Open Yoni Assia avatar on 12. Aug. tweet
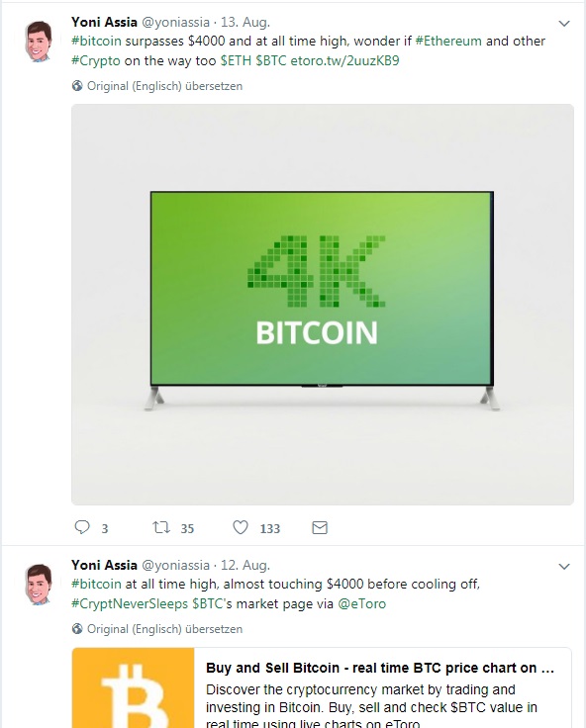Image resolution: width=586 pixels, height=728 pixels. [x=39, y=584]
